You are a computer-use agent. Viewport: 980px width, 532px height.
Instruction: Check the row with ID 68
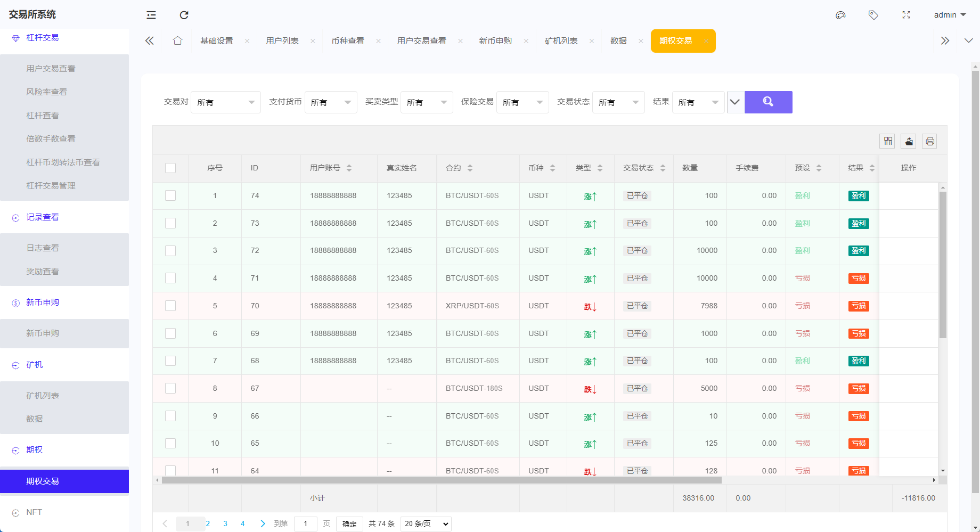coord(170,361)
